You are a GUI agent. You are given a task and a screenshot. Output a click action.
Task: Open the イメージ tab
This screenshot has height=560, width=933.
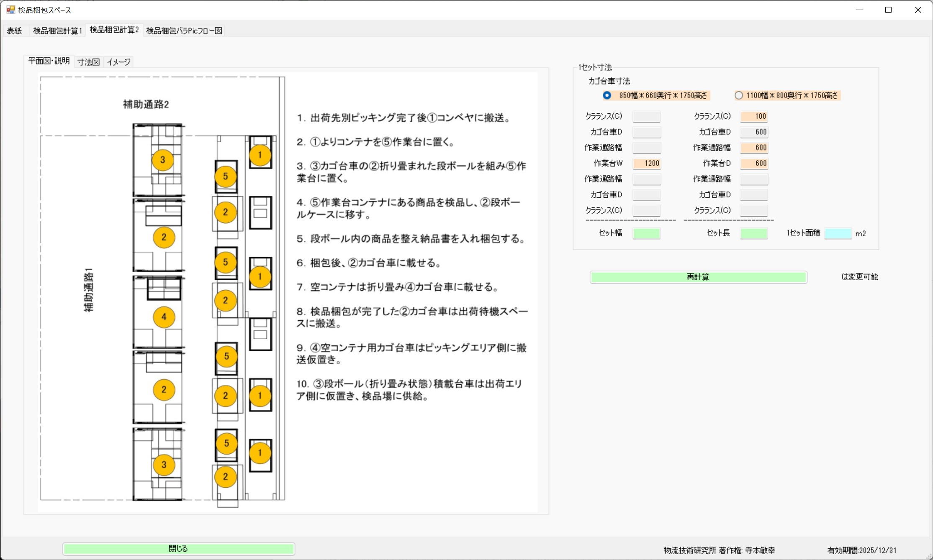click(x=118, y=62)
